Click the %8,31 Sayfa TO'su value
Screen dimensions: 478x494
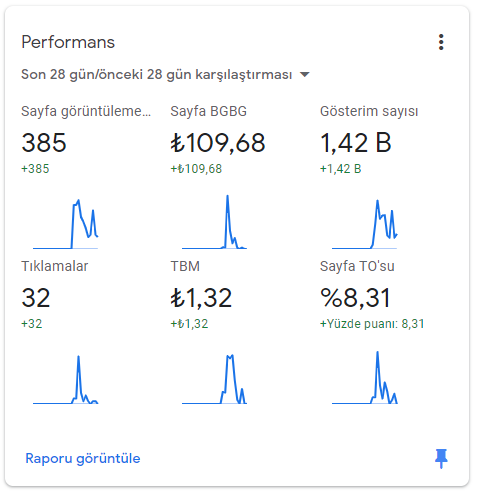(355, 298)
